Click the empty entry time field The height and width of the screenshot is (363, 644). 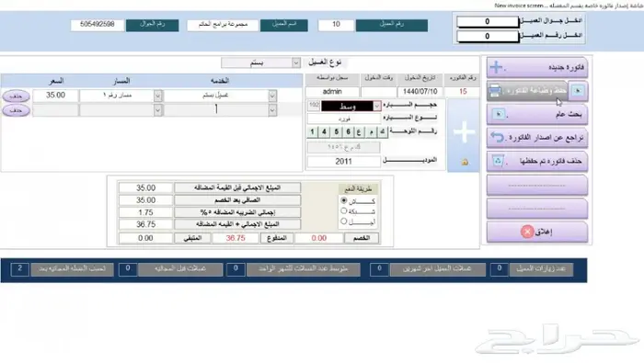coord(379,92)
